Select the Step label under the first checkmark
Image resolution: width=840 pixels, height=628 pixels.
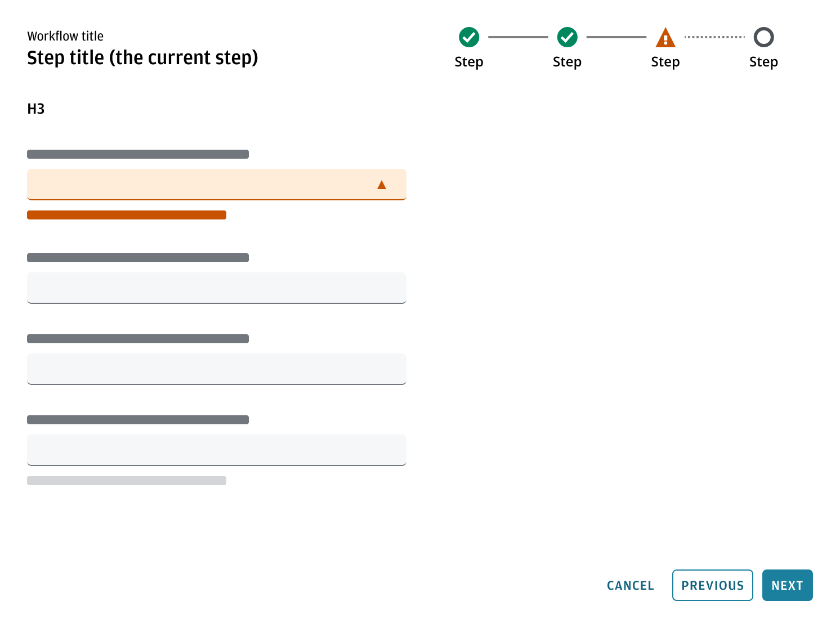point(469,62)
